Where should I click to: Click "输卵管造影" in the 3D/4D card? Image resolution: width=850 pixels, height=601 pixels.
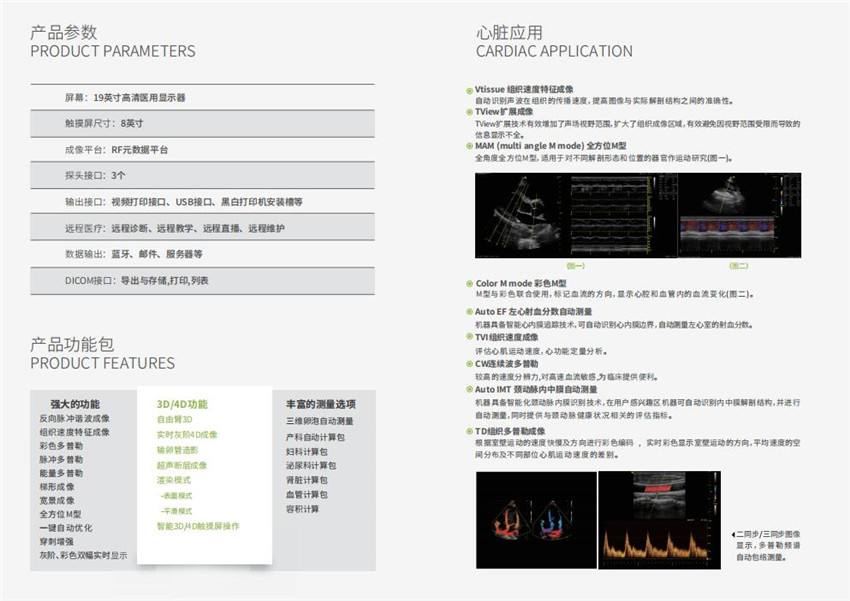[x=178, y=450]
